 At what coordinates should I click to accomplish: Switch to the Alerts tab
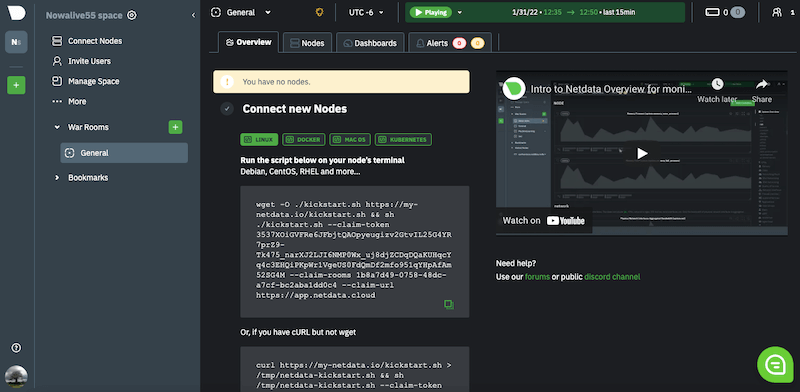[x=450, y=43]
